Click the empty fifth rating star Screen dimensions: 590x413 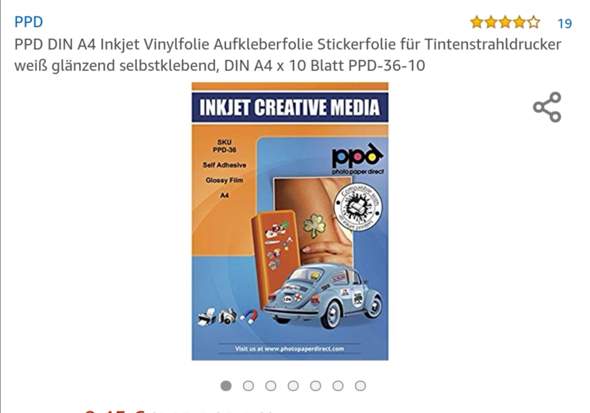tap(534, 23)
